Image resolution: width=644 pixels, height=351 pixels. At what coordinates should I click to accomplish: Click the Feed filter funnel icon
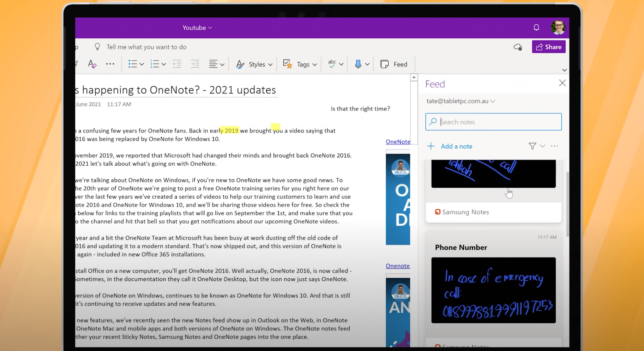pyautogui.click(x=532, y=146)
